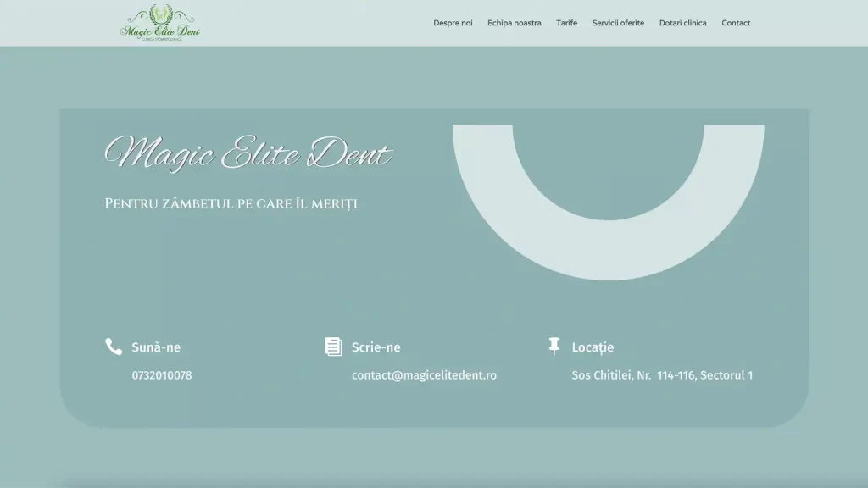The height and width of the screenshot is (488, 868).
Task: Click the document icon beside Scrie-ne
Action: click(334, 347)
